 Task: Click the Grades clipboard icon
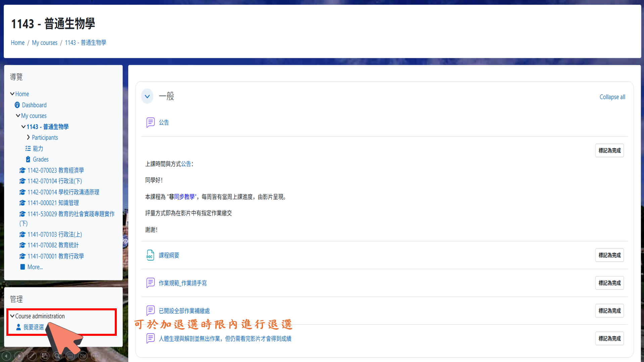(28, 159)
